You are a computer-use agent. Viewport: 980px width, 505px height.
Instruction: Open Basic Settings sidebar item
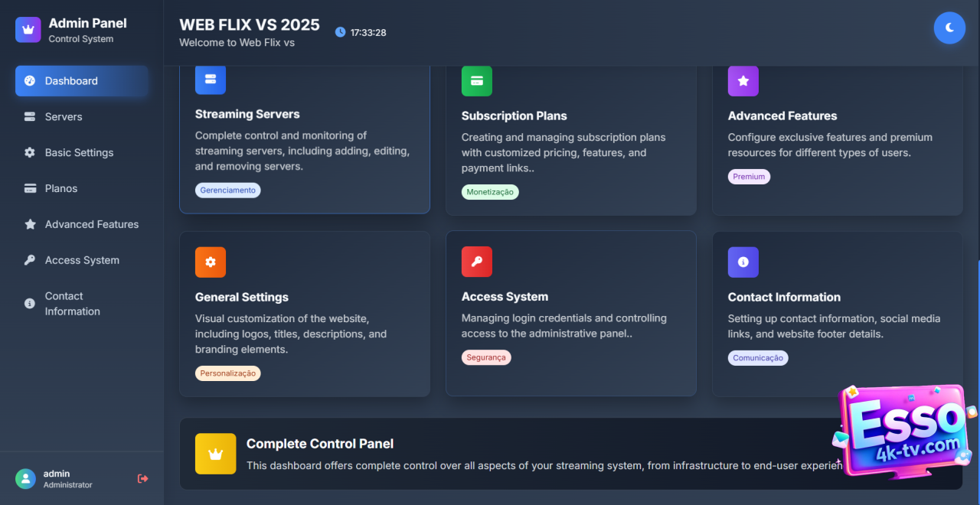79,153
